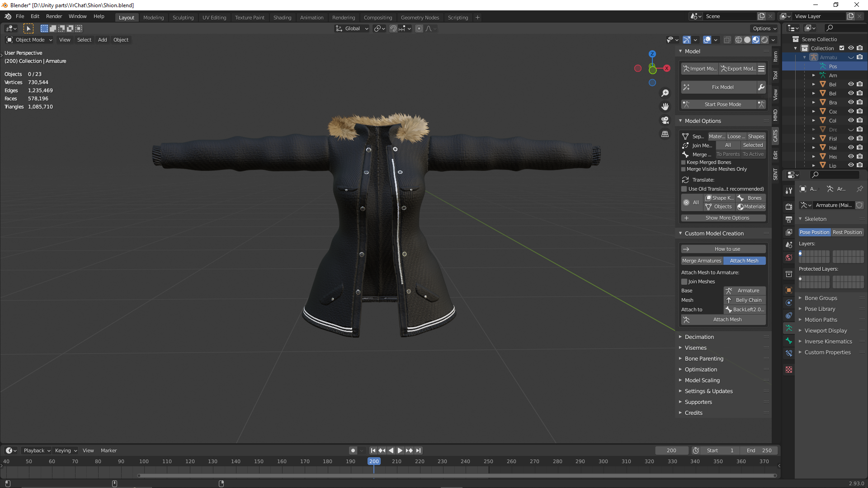868x488 pixels.
Task: Pin the properties editor context
Action: click(x=859, y=189)
